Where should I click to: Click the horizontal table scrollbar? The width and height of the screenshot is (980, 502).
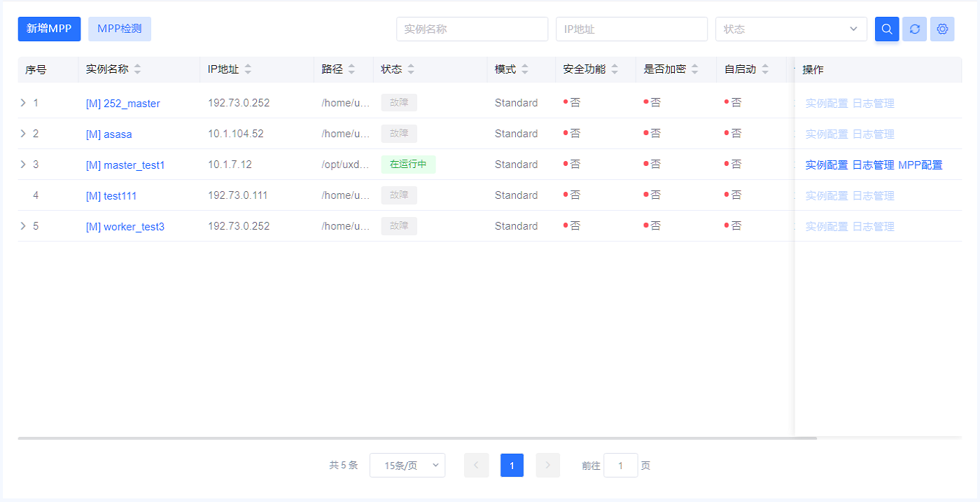click(417, 438)
